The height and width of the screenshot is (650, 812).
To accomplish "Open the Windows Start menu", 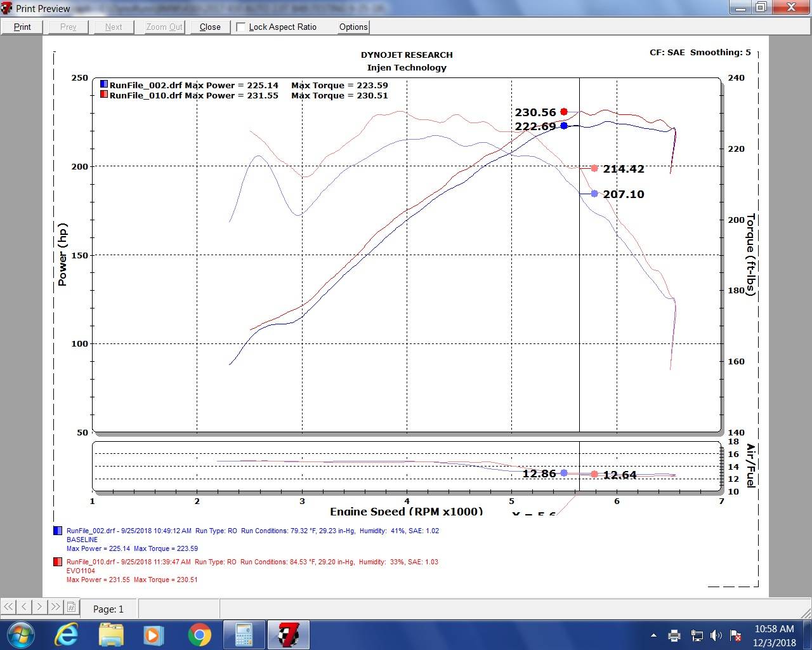I will coord(20,635).
